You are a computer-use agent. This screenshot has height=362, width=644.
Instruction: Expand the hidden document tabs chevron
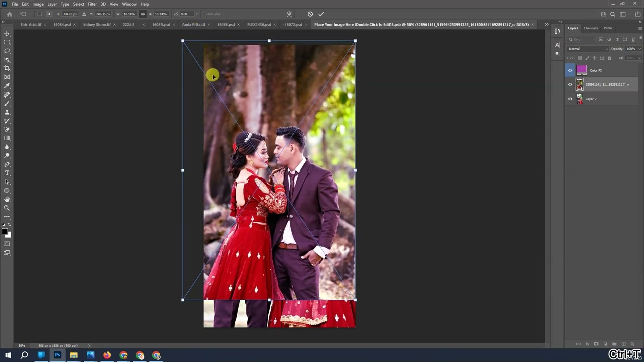(x=547, y=24)
